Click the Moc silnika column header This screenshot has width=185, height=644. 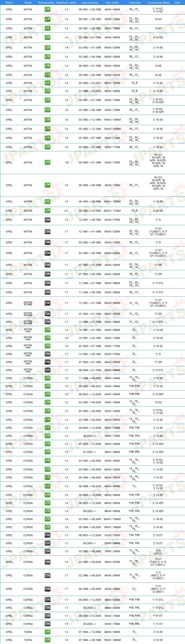(112, 3)
